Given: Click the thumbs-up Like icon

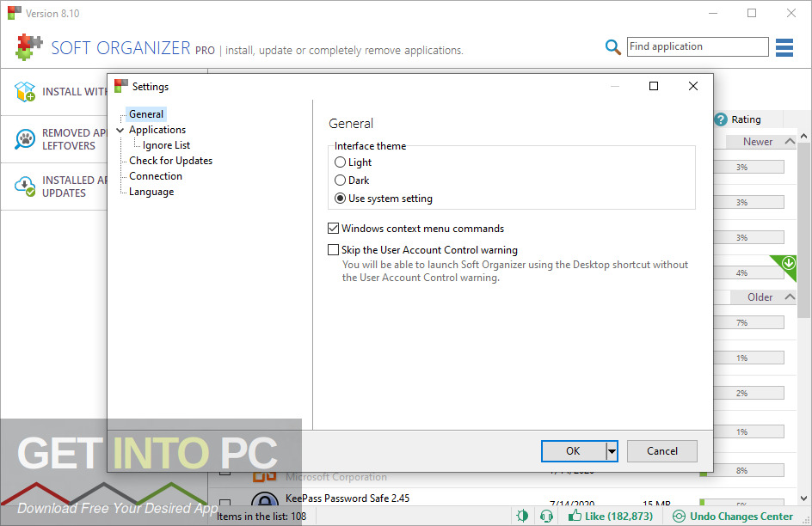Looking at the screenshot, I should pyautogui.click(x=575, y=515).
